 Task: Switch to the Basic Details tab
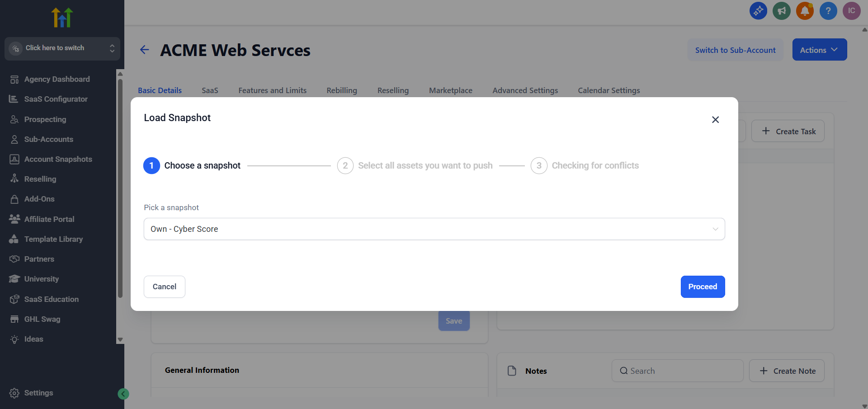(x=160, y=90)
